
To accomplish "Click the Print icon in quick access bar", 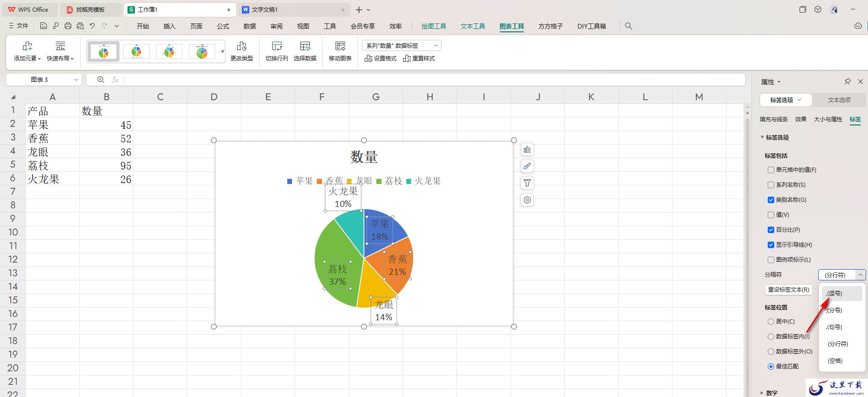I will tap(68, 26).
